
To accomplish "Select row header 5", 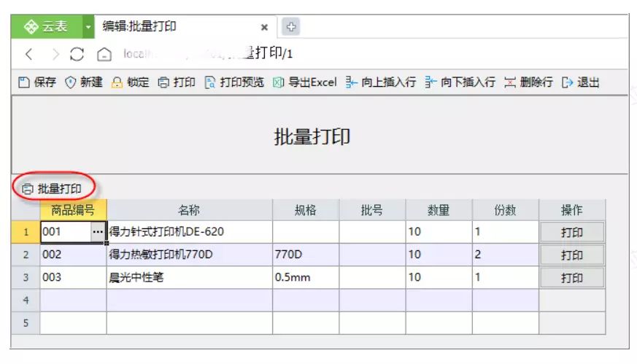I will pos(26,323).
